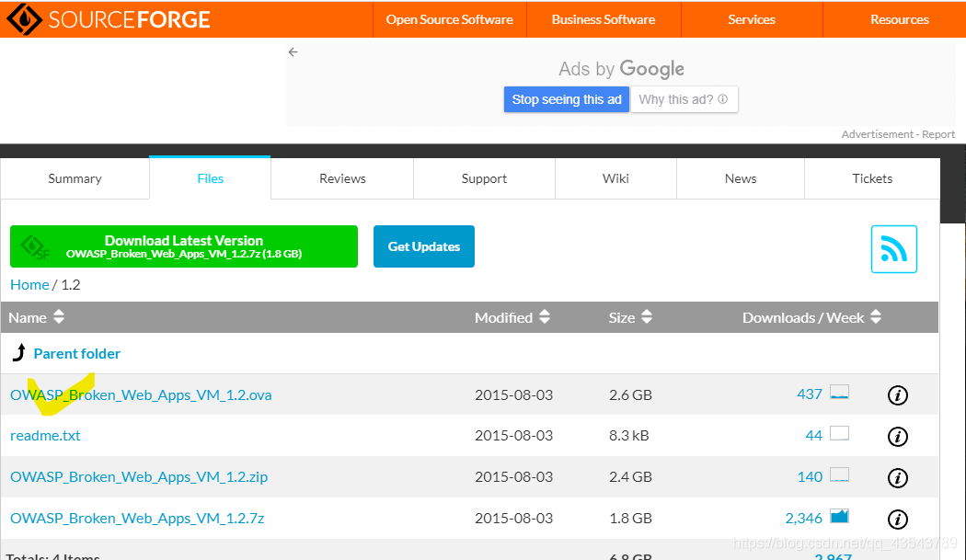Click Stop seeing this ad button
Image resolution: width=966 pixels, height=560 pixels.
click(566, 99)
